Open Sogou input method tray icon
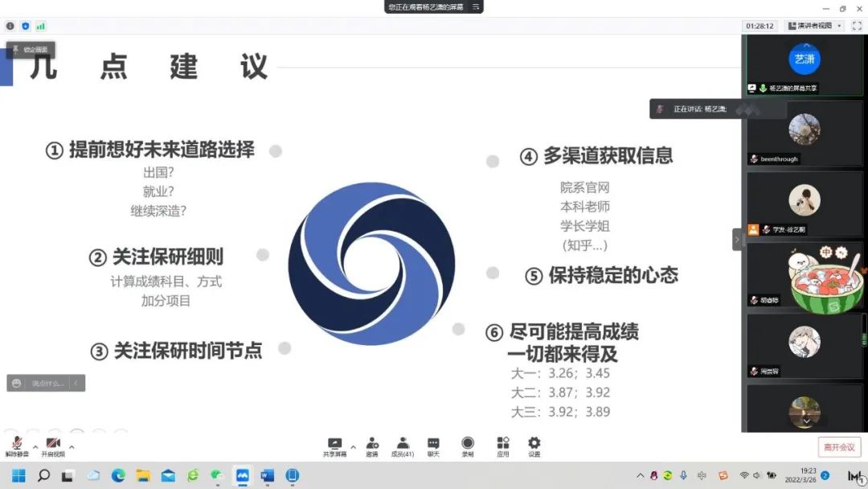868x489 pixels. [723, 475]
